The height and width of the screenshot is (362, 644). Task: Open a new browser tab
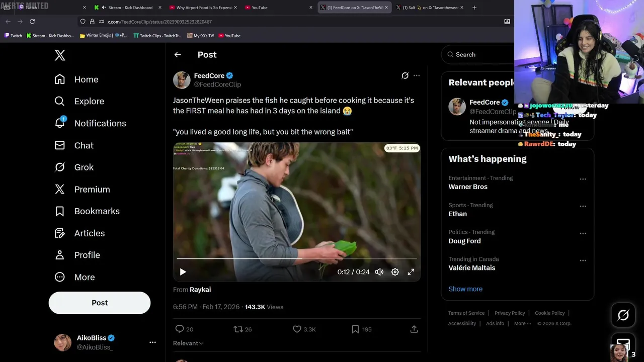(x=474, y=8)
